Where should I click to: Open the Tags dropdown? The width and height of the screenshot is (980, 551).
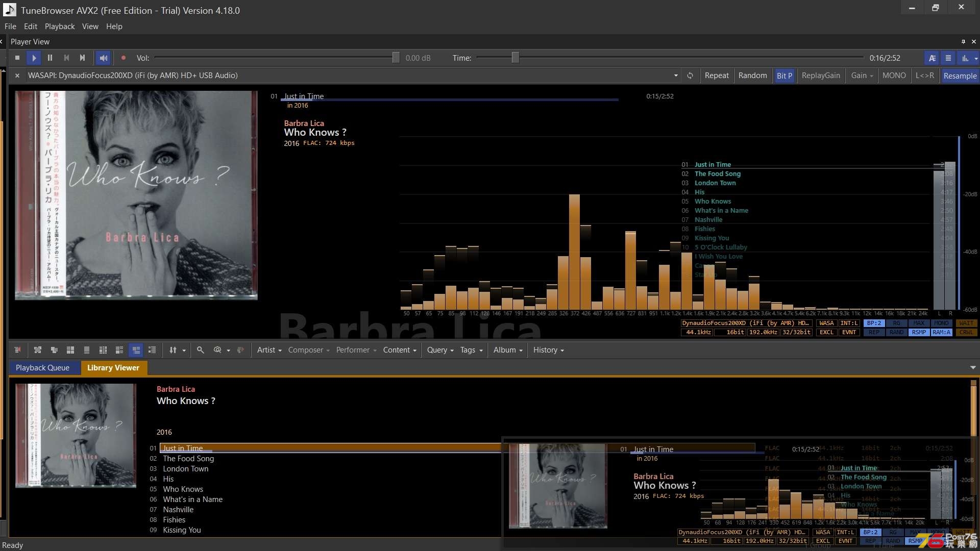(471, 350)
